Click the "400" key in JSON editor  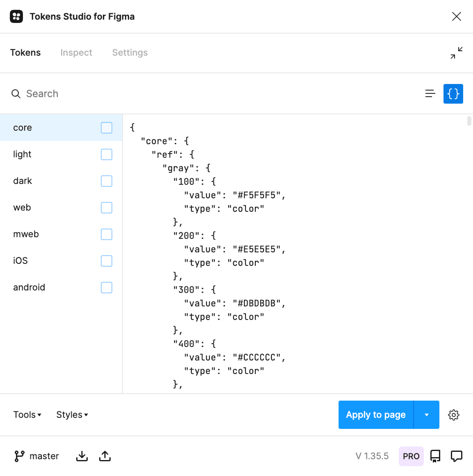pyautogui.click(x=186, y=344)
